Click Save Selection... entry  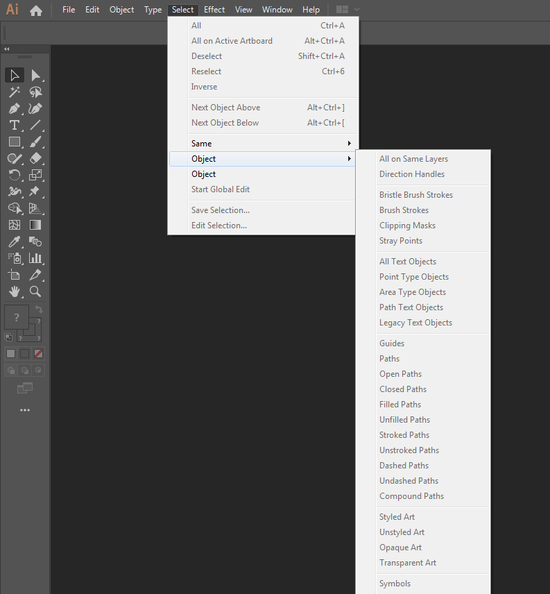(262, 210)
